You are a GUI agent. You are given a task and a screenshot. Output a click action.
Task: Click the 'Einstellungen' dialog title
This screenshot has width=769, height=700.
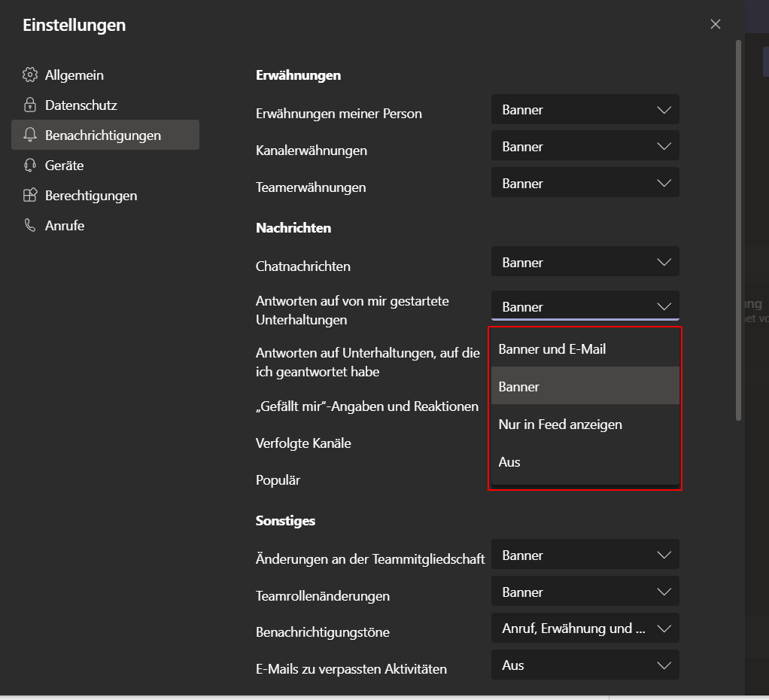74,25
